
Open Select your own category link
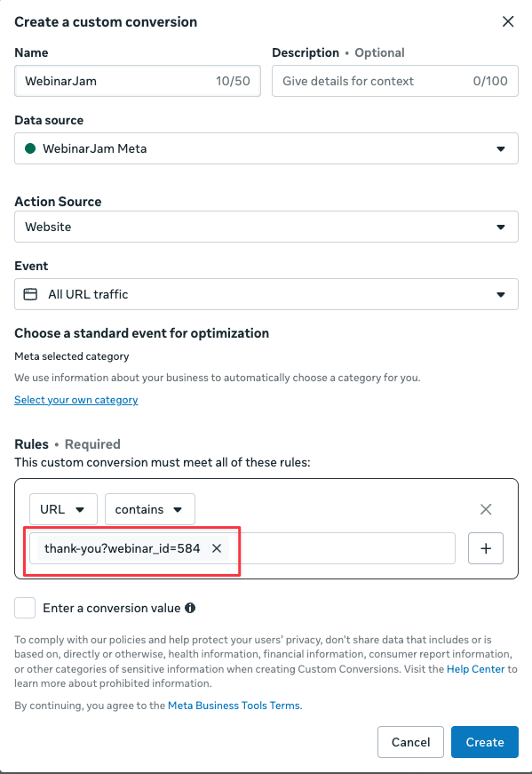point(75,400)
